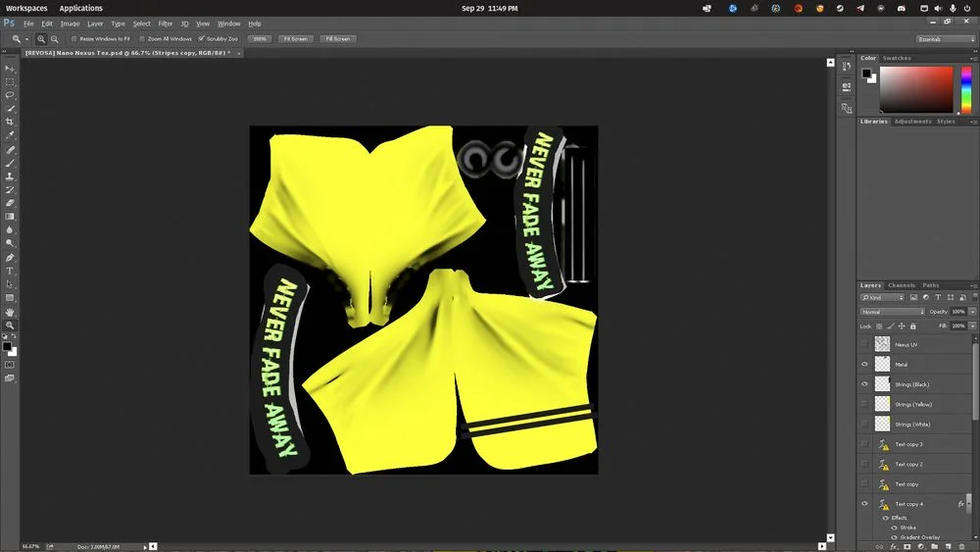Choose the Hand tool

click(x=10, y=312)
